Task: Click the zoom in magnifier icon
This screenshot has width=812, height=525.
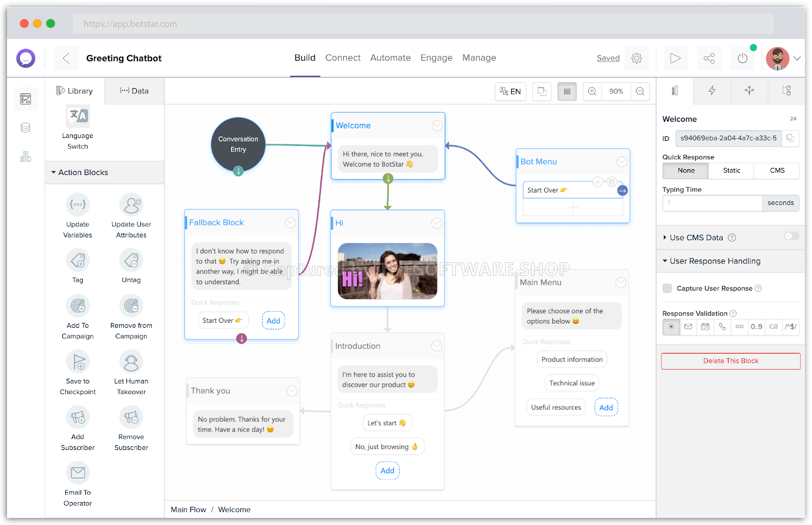Action: coord(592,92)
